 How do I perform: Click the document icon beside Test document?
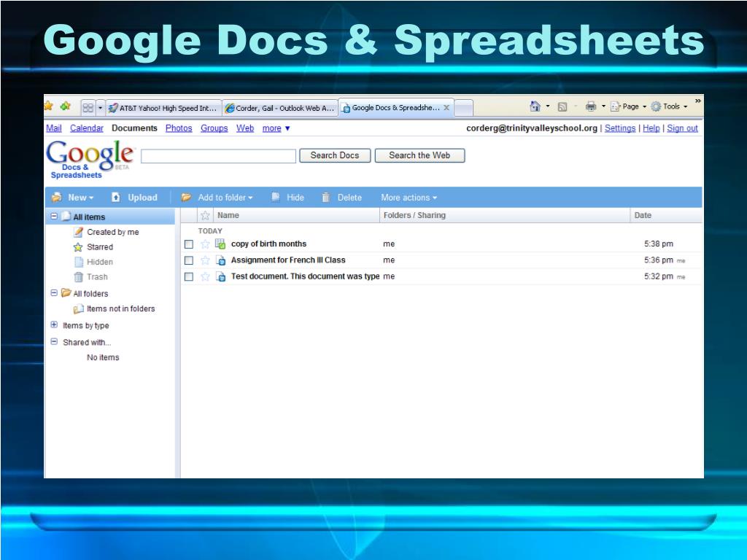220,276
